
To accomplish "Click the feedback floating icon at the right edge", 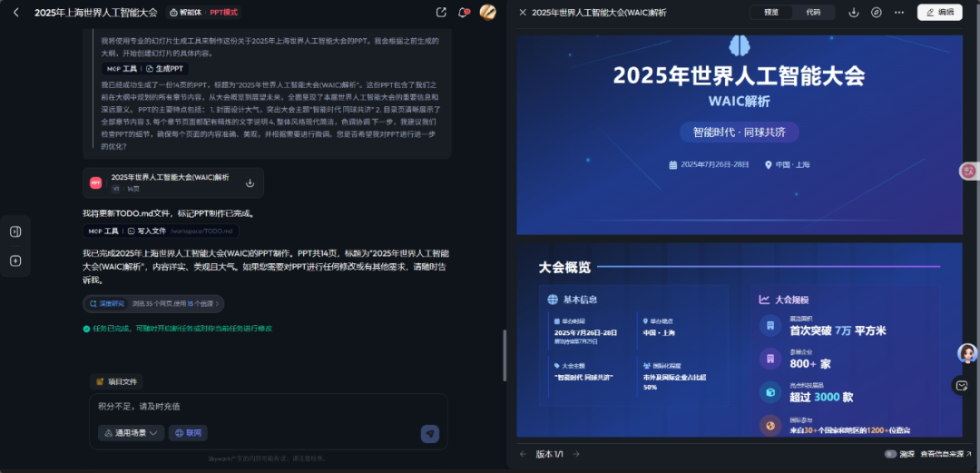I will (962, 386).
